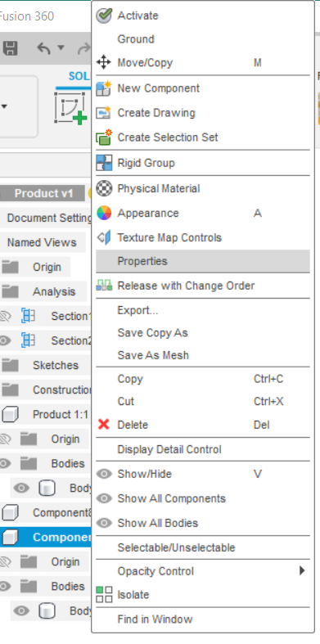The height and width of the screenshot is (644, 320).
Task: Click the red Delete X icon
Action: coord(103,424)
